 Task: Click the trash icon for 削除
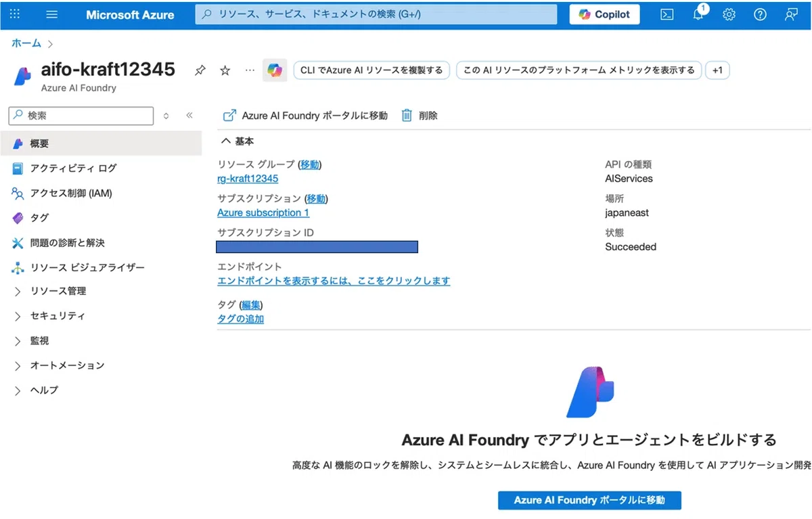click(x=407, y=116)
